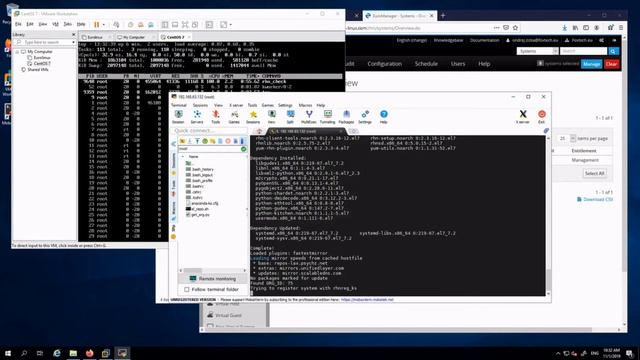Viewport: 640px width, 360px height.
Task: Click green OK icon in SFTP path field
Action: [244, 149]
